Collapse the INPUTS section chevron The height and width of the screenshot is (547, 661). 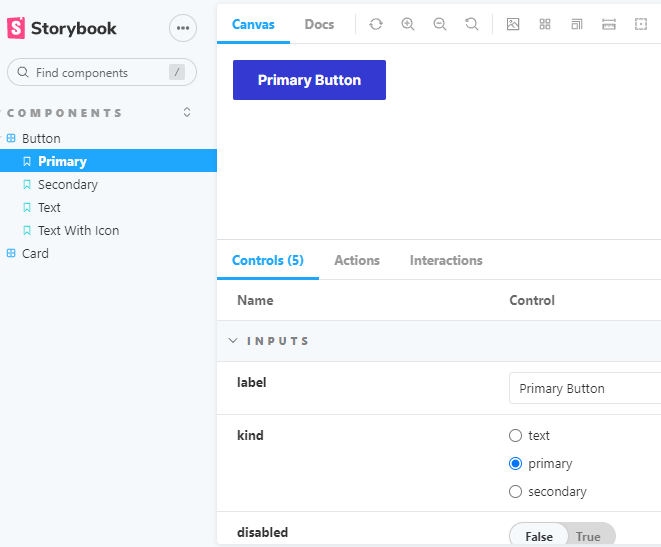coord(233,341)
